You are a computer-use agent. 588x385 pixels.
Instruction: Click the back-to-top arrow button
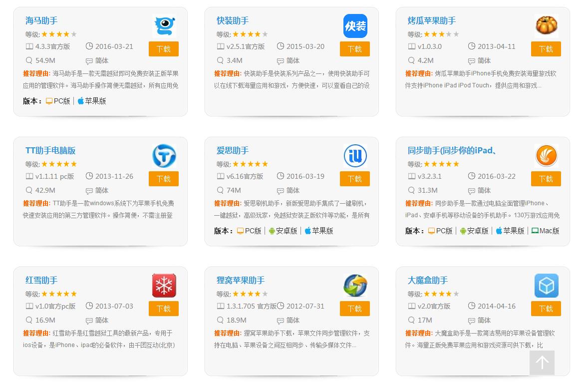[542, 363]
